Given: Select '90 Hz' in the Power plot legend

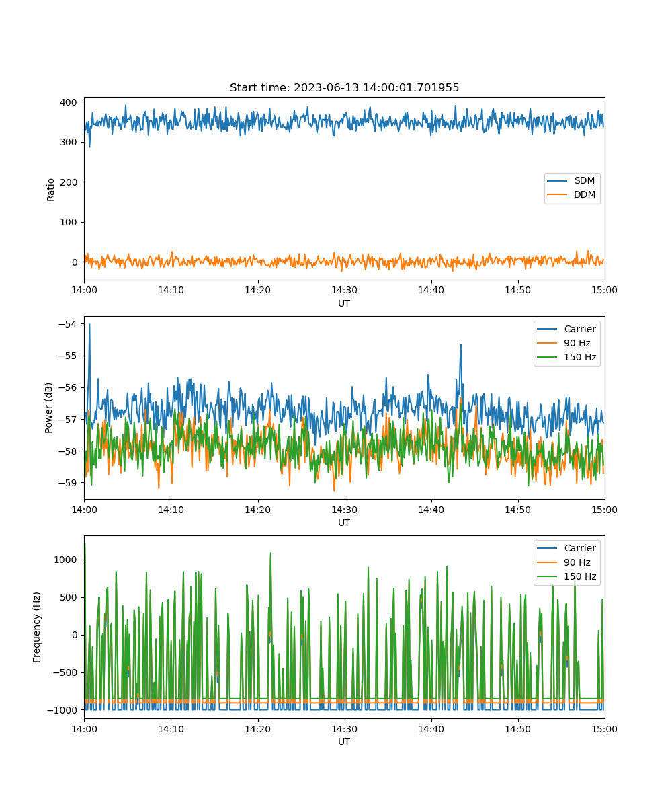Looking at the screenshot, I should click(x=566, y=343).
